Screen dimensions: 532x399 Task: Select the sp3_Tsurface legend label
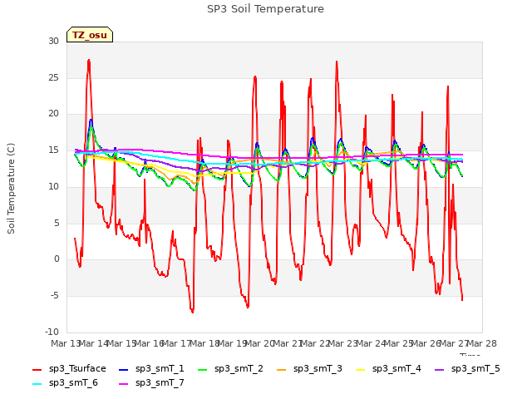(x=77, y=369)
